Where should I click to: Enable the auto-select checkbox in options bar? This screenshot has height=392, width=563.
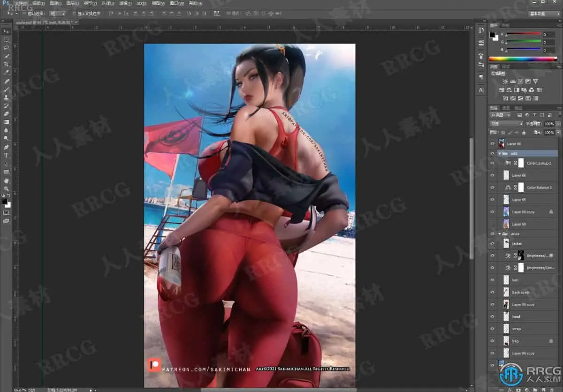coord(23,14)
